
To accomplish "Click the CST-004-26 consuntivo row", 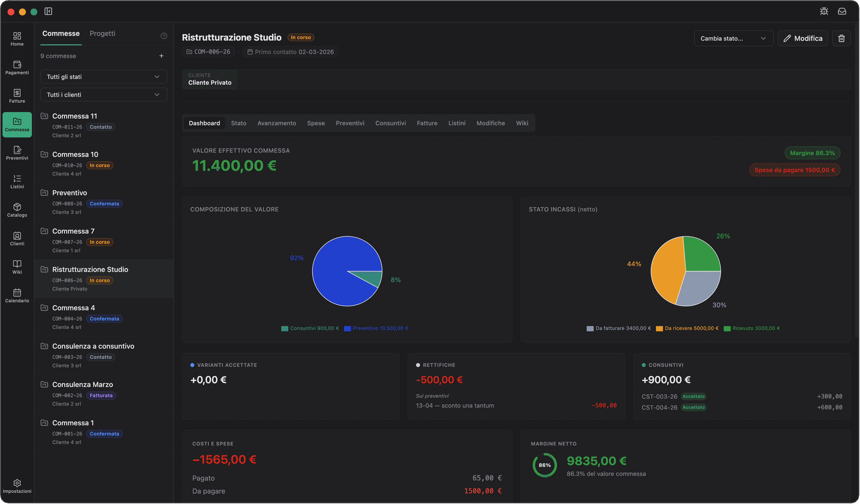I will pyautogui.click(x=742, y=407).
